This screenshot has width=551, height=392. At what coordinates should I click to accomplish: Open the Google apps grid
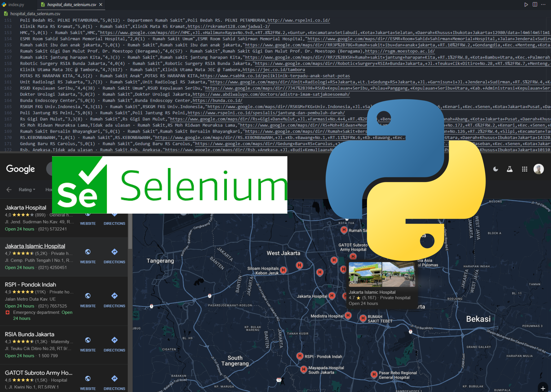[524, 169]
